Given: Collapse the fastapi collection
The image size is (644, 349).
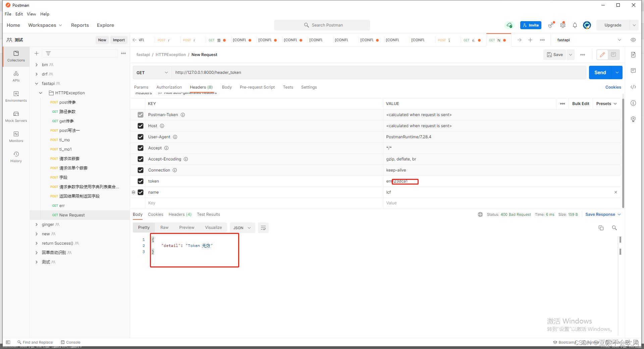Looking at the screenshot, I should pos(37,84).
